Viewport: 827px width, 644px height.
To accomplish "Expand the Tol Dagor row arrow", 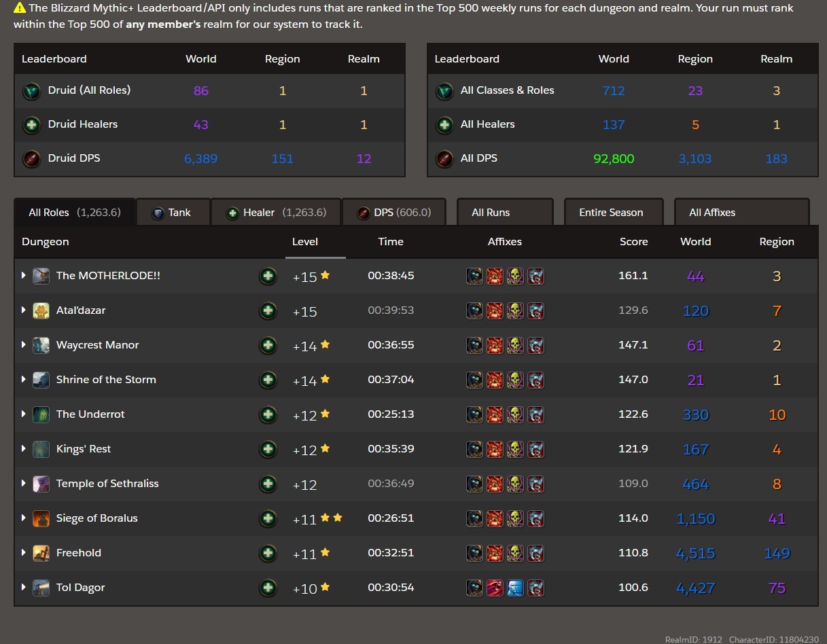I will point(24,588).
